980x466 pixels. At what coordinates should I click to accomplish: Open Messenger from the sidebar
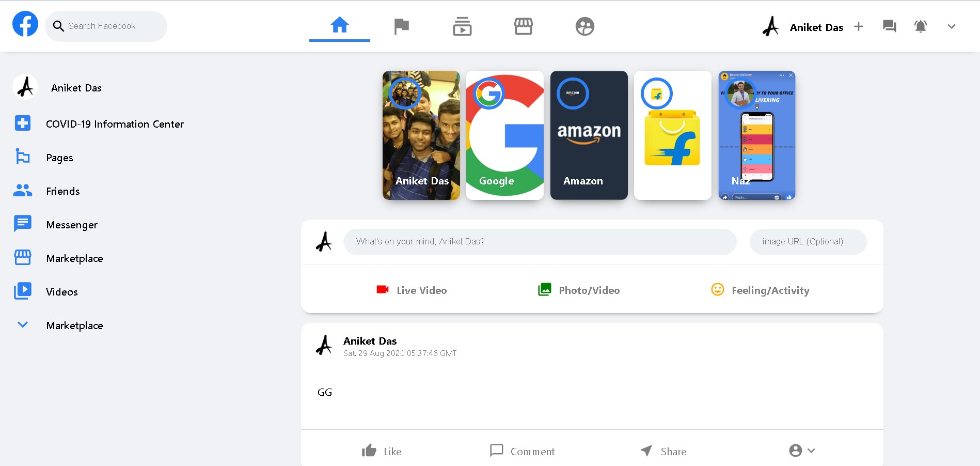(72, 225)
